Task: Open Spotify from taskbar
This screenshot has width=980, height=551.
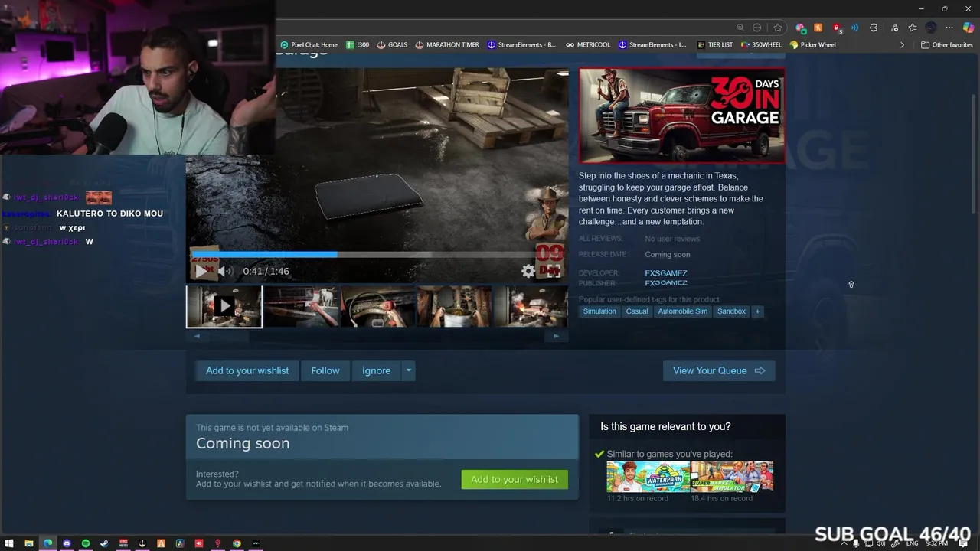Action: point(86,543)
